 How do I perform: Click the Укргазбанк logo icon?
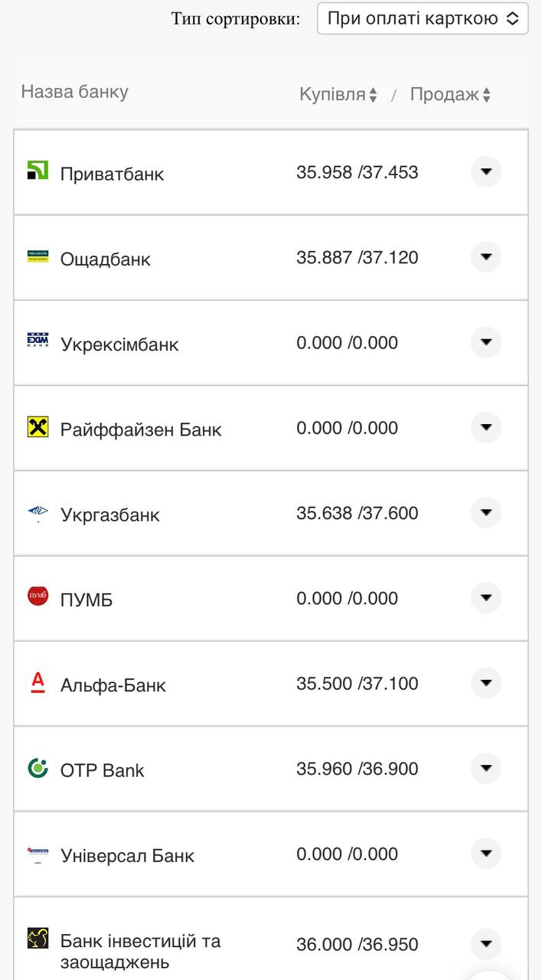click(38, 513)
